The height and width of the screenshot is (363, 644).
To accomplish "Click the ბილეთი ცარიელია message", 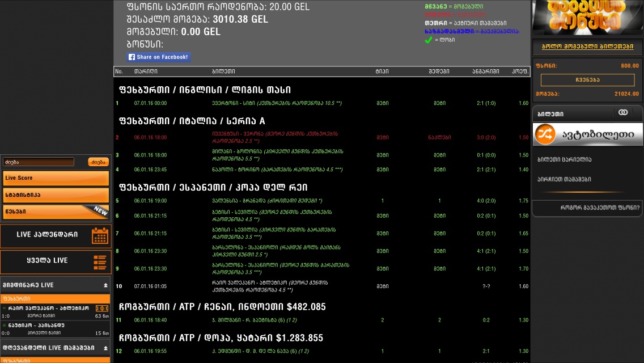I will [x=564, y=159].
